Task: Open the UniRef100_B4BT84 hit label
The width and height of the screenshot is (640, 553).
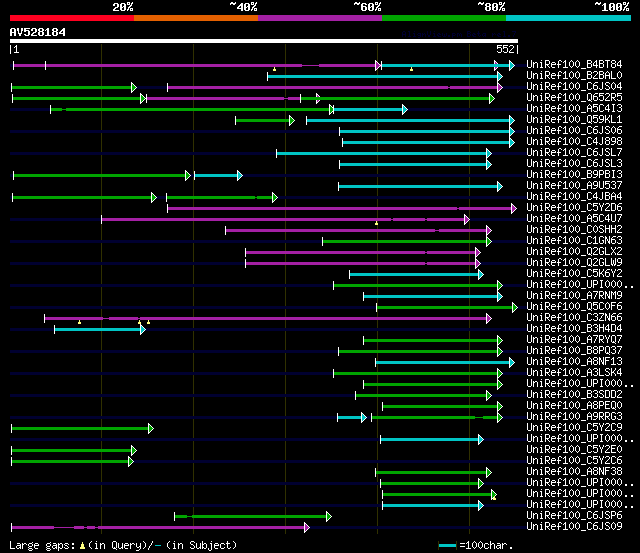Action: point(574,64)
